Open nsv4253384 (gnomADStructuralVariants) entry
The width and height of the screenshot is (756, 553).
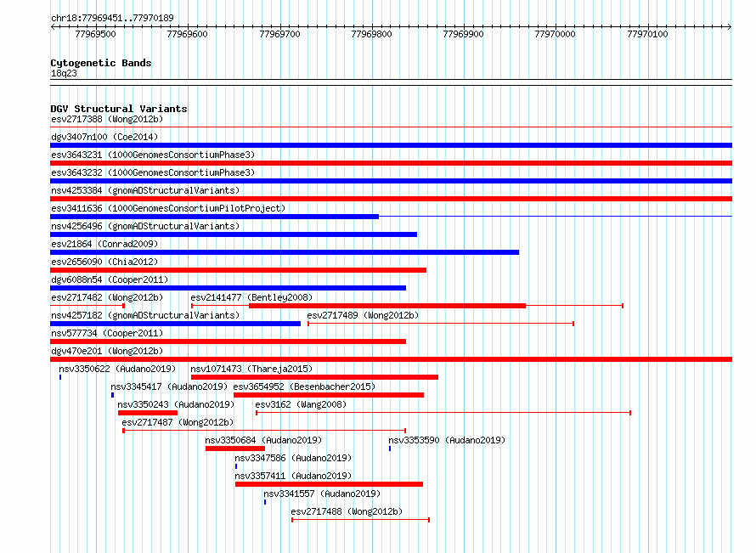tap(145, 190)
